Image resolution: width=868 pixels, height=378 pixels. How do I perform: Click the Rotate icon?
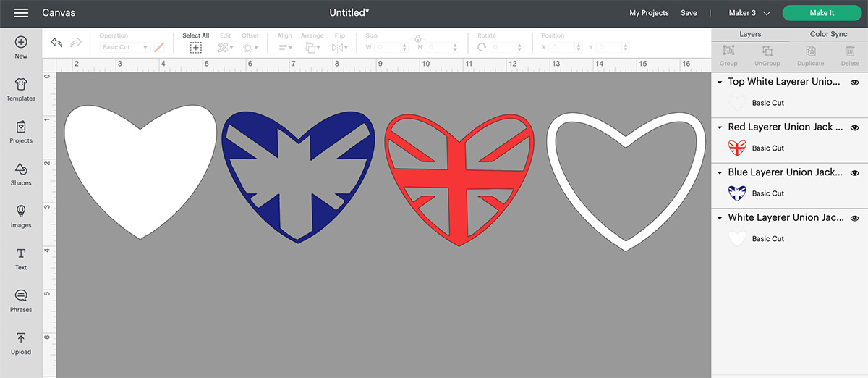482,47
